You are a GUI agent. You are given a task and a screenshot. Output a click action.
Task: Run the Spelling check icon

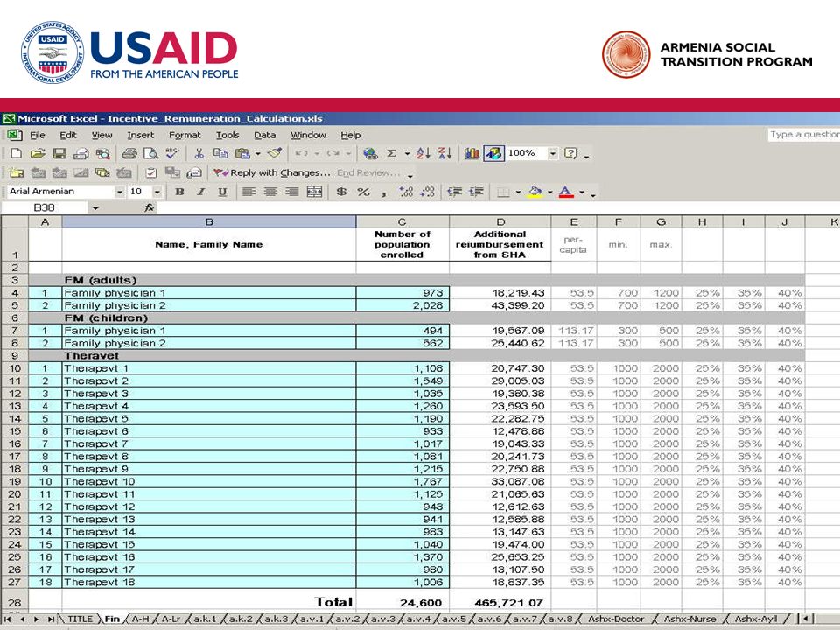click(x=172, y=154)
